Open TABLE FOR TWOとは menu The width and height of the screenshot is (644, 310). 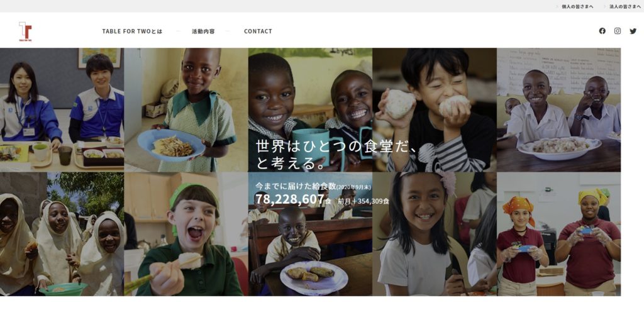tap(132, 31)
